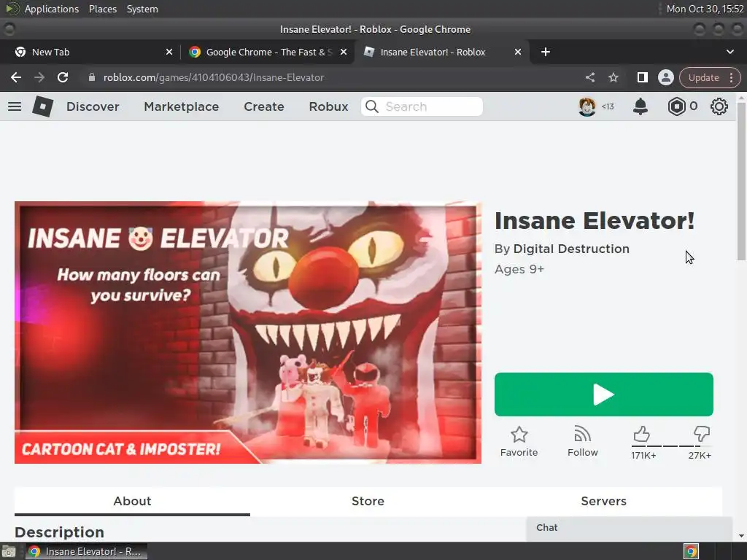Open the Create link
The height and width of the screenshot is (560, 747).
[x=264, y=106]
